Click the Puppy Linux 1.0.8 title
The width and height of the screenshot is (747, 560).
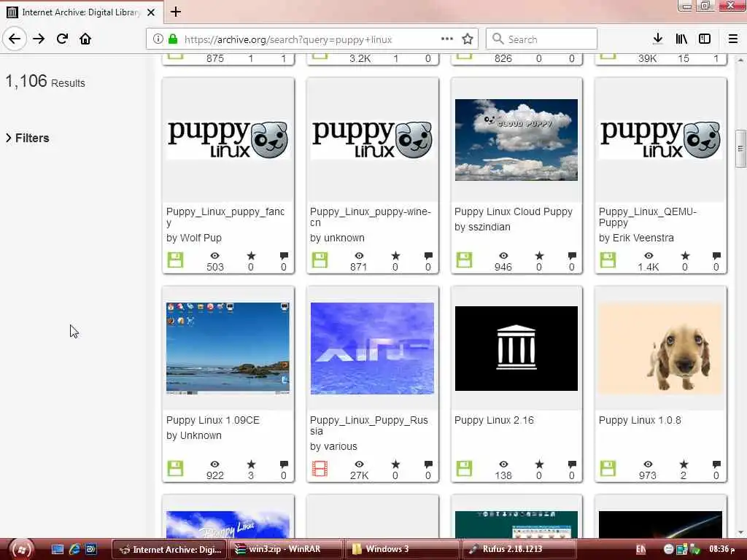tap(640, 421)
